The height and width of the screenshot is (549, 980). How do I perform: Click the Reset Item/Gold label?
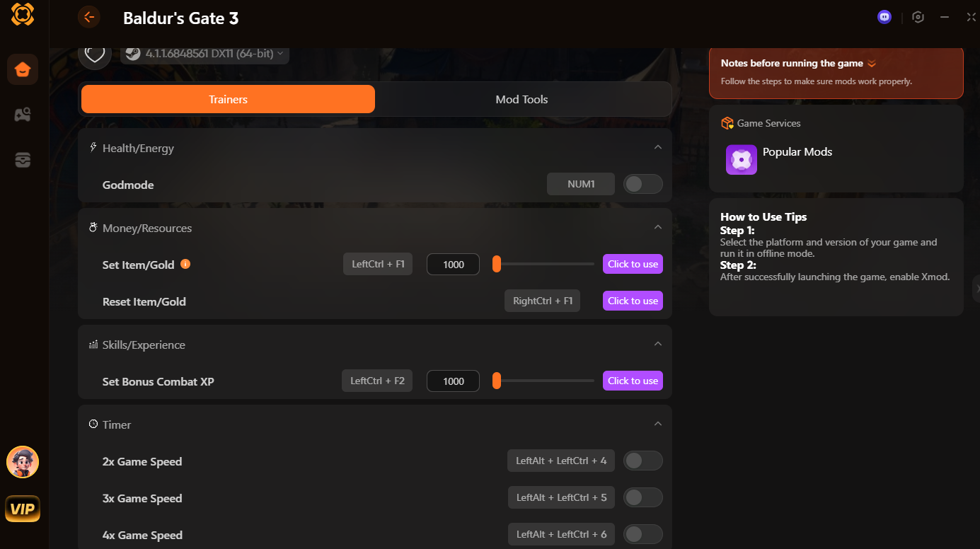(144, 301)
